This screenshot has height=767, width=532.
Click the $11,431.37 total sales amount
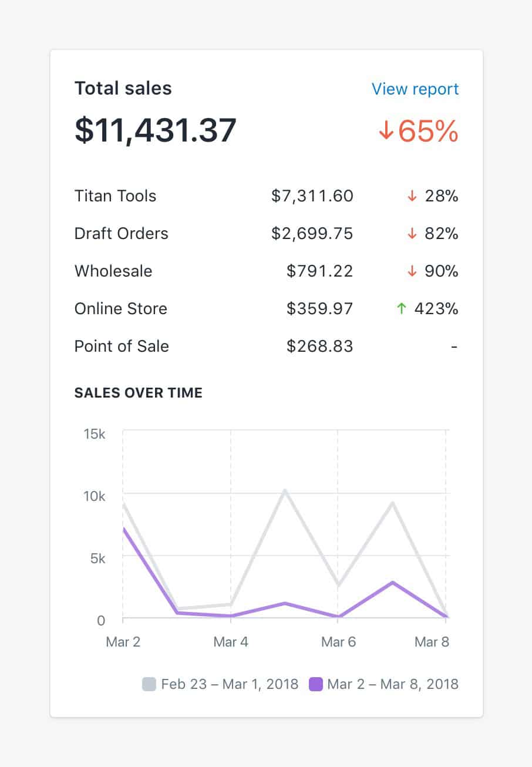[x=155, y=130]
